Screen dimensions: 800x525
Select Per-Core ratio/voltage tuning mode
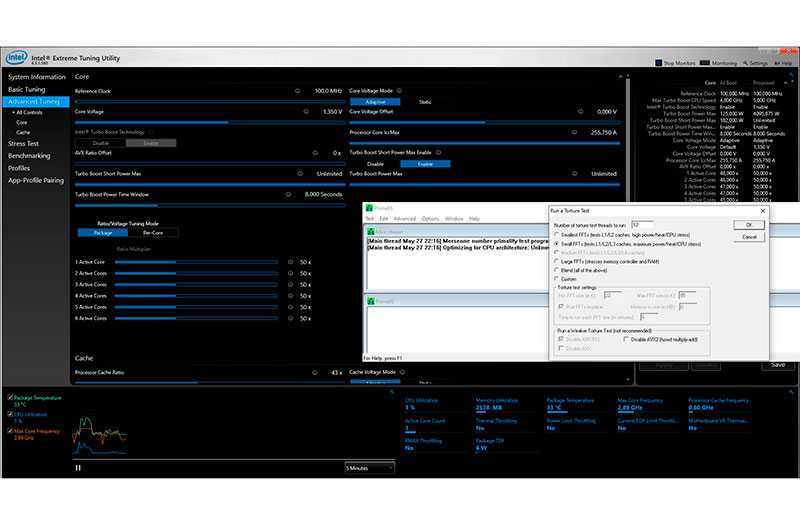tap(153, 233)
